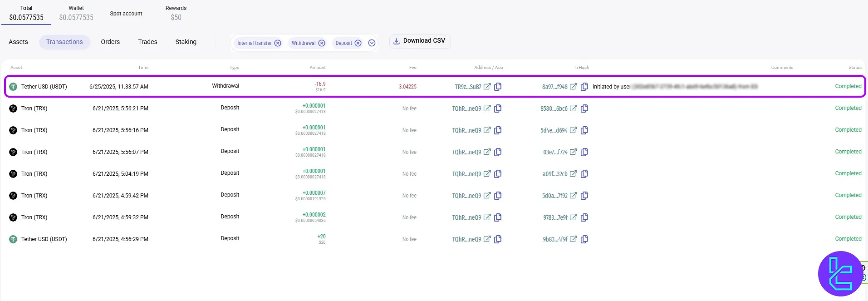Click Completed status of Withdrawal row
This screenshot has width=868, height=301.
[x=848, y=86]
